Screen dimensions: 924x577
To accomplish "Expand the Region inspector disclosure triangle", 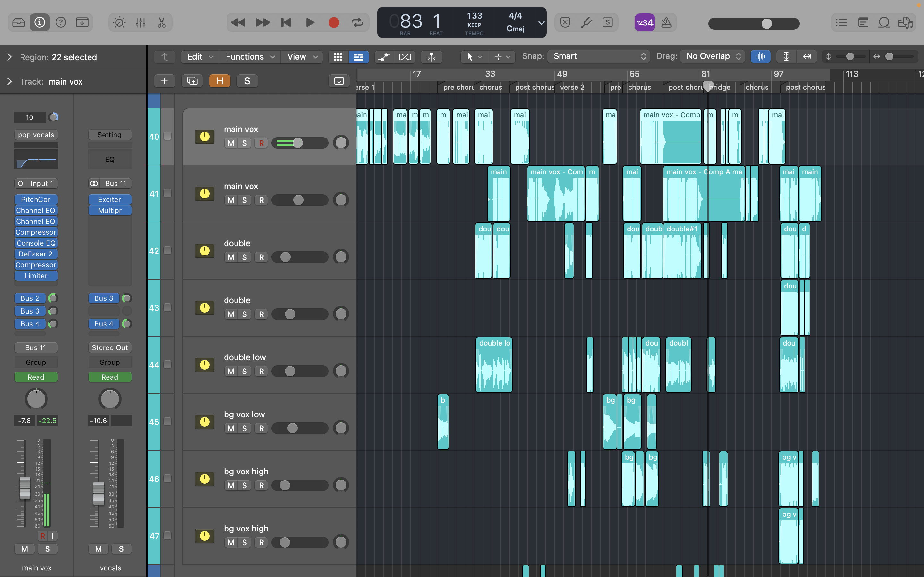I will coord(9,57).
